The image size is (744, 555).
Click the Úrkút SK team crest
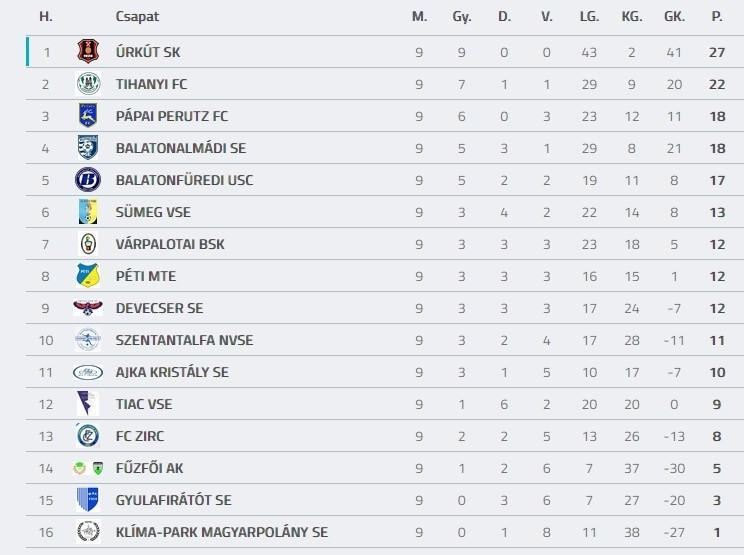click(x=88, y=52)
